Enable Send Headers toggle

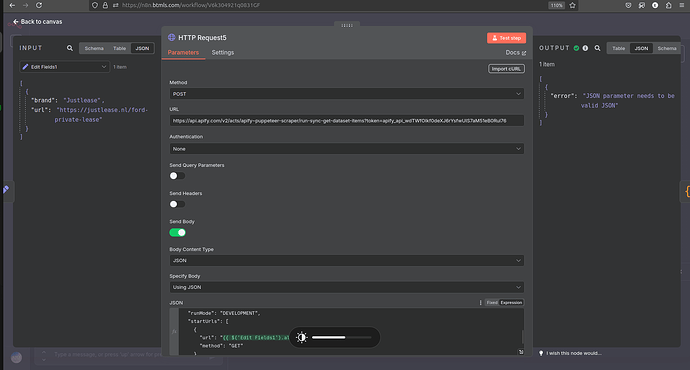[x=177, y=204]
